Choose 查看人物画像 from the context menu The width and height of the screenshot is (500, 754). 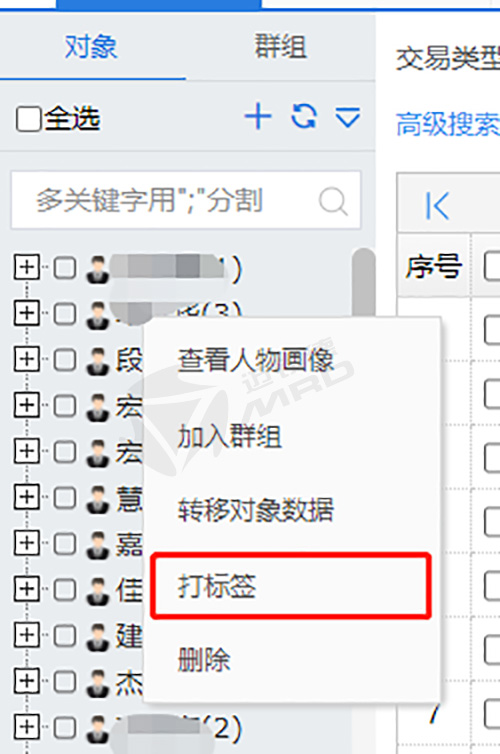(256, 360)
